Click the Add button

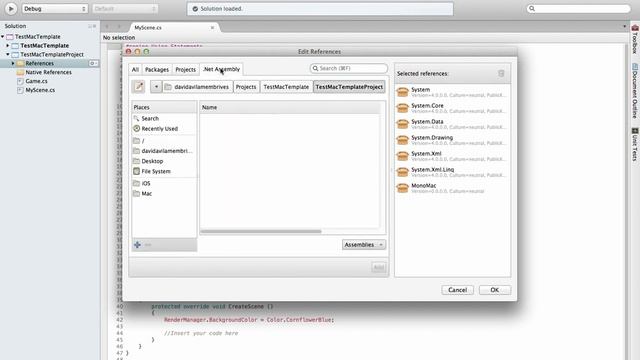pyautogui.click(x=378, y=267)
